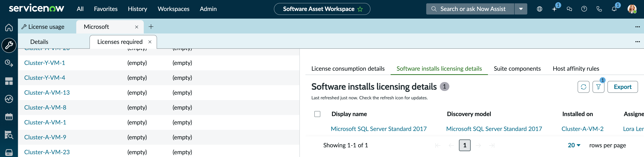Open the phone icon in header
Image resolution: width=644 pixels, height=157 pixels.
pyautogui.click(x=599, y=9)
